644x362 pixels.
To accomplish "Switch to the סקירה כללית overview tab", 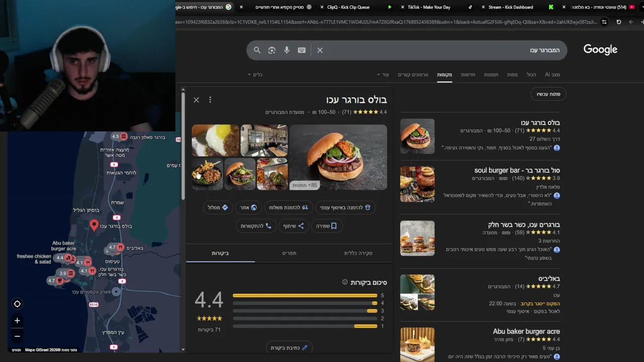I will [x=358, y=253].
